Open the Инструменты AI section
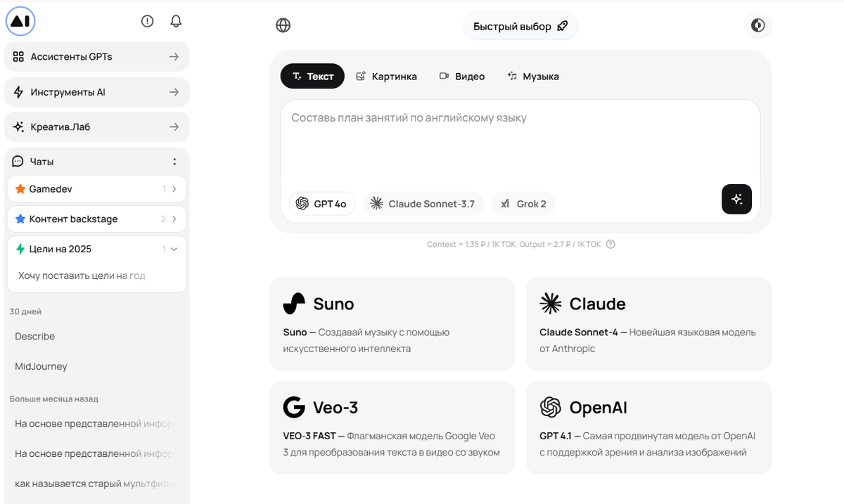Image resolution: width=844 pixels, height=504 pixels. click(x=97, y=92)
